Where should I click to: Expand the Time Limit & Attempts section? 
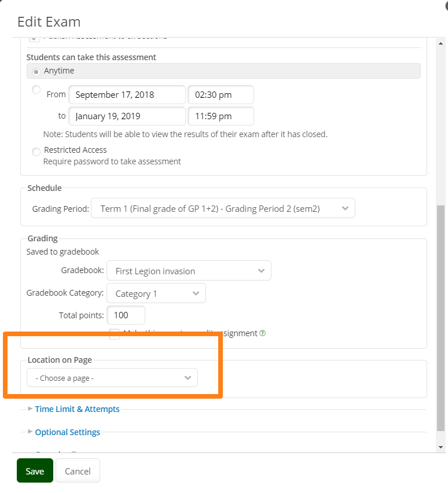click(77, 409)
